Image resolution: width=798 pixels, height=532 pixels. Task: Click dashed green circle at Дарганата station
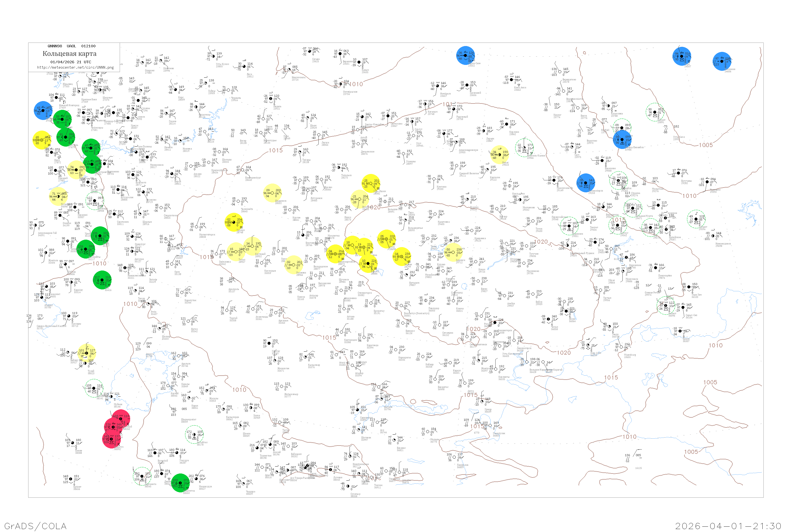click(x=142, y=476)
